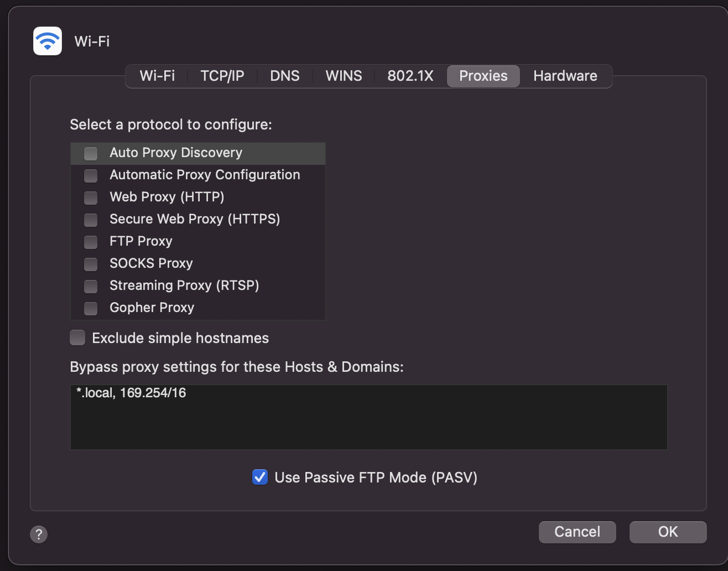Confirm settings with the OK button
The image size is (728, 571).
click(x=668, y=532)
